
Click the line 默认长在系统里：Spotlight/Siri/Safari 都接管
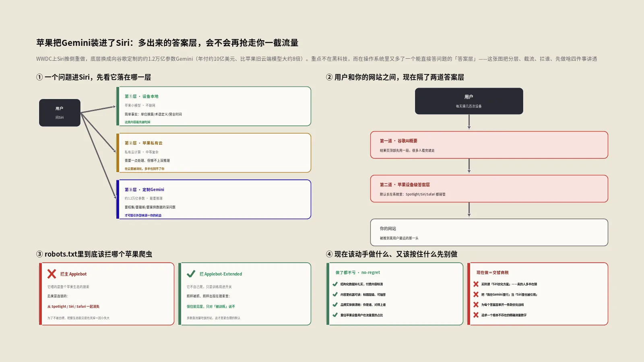tap(413, 194)
